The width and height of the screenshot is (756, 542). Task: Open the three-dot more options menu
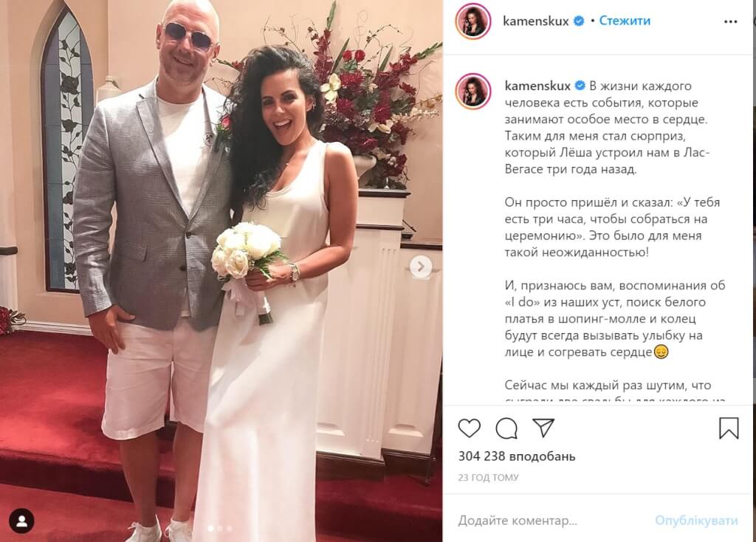(730, 21)
